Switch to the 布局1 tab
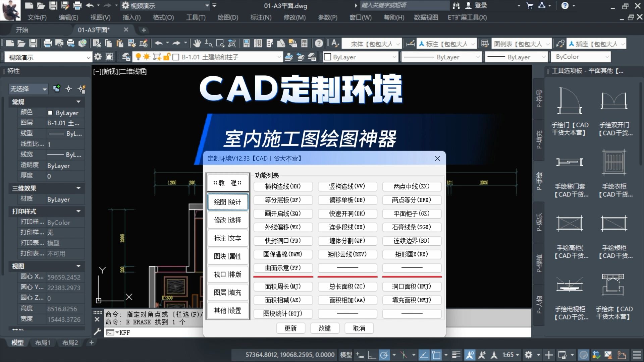Screen dimensions: 644x362 point(42,343)
